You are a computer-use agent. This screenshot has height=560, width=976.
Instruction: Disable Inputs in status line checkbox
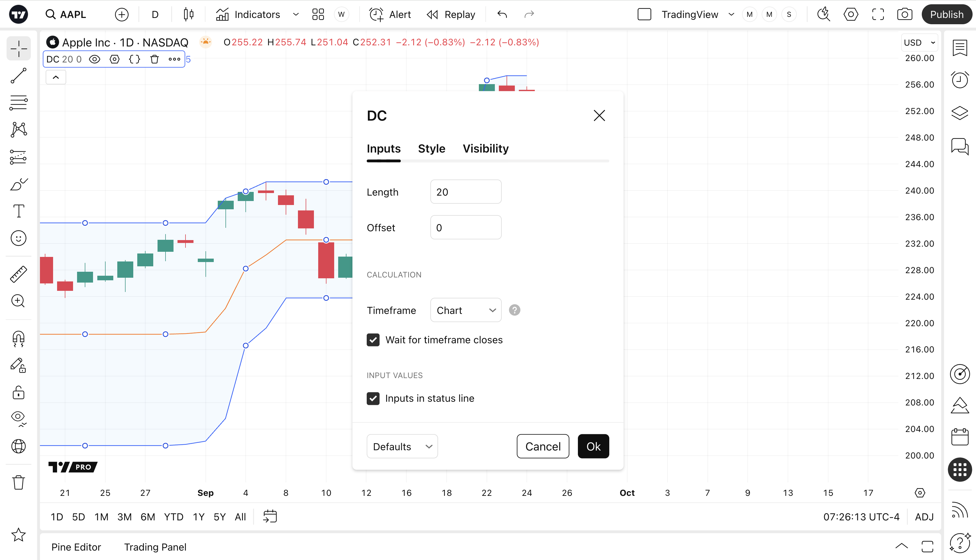pyautogui.click(x=373, y=398)
